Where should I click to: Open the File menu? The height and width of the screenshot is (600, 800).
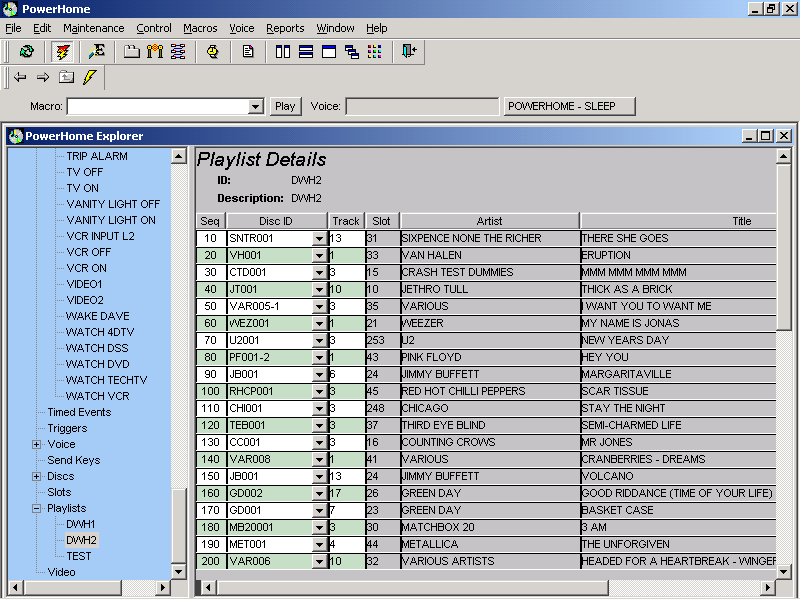coord(13,28)
